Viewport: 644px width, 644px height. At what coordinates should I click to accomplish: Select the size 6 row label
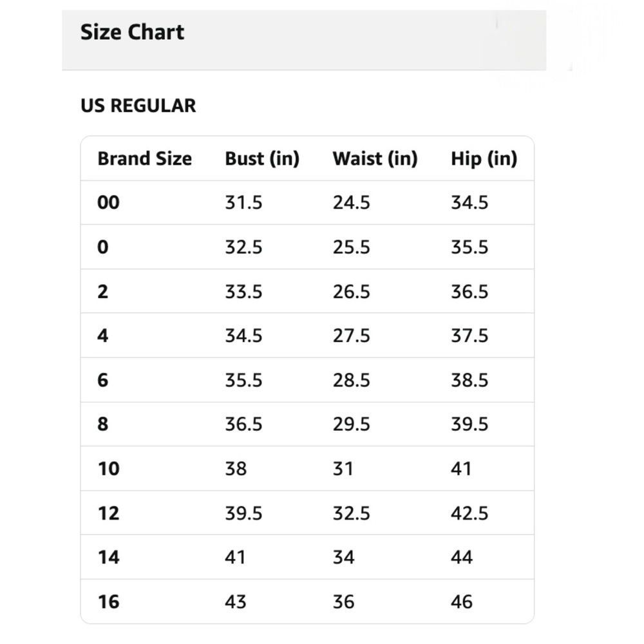102,380
